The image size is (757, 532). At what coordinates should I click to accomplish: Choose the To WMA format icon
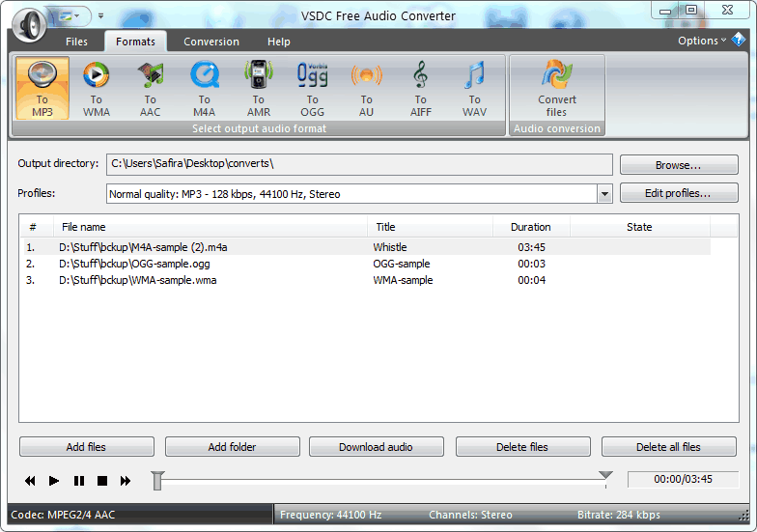click(x=97, y=88)
